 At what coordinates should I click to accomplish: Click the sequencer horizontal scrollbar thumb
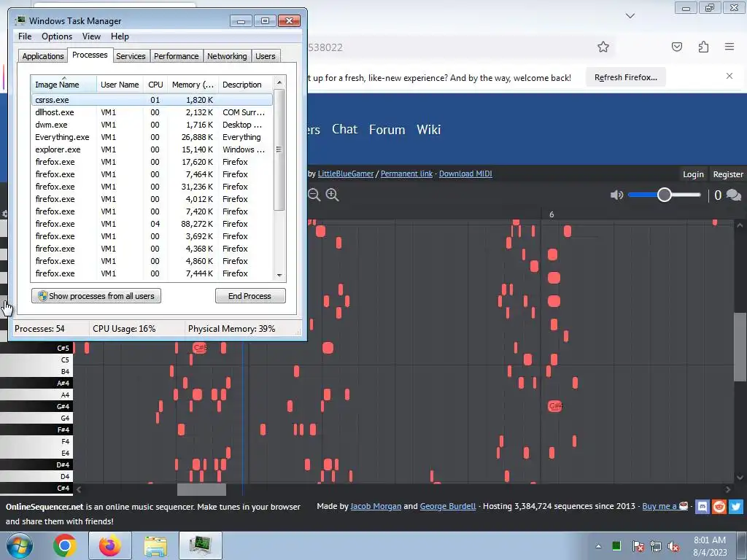pyautogui.click(x=201, y=489)
